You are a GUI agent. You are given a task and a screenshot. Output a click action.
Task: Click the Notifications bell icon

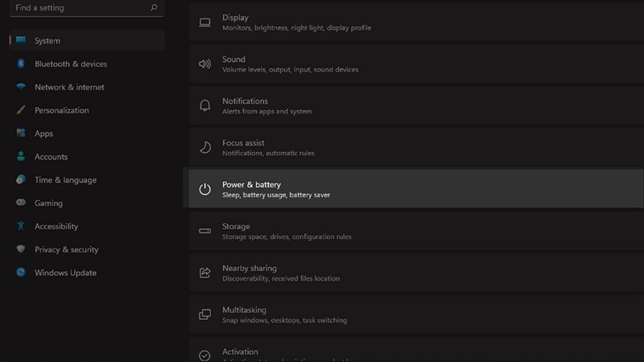[x=205, y=105]
